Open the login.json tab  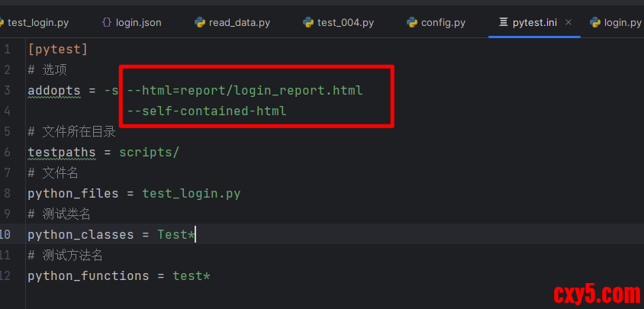(138, 22)
